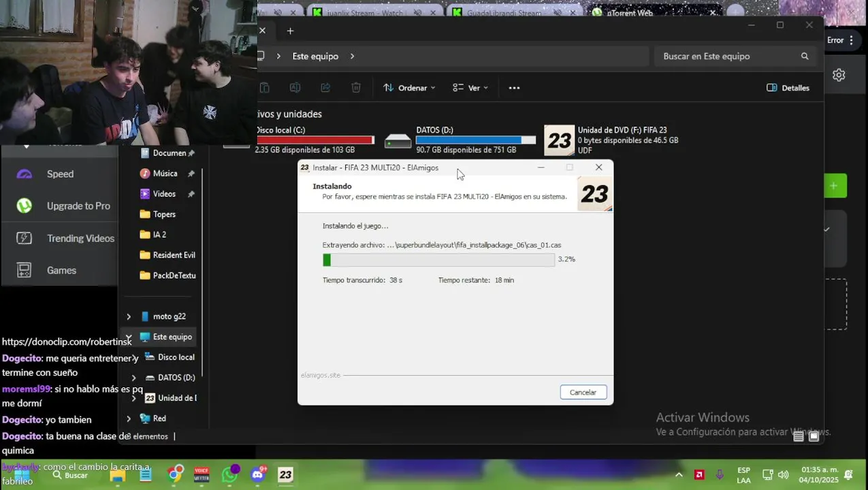Select Este equipo in the navigation tree
The height and width of the screenshot is (490, 868).
tap(172, 337)
